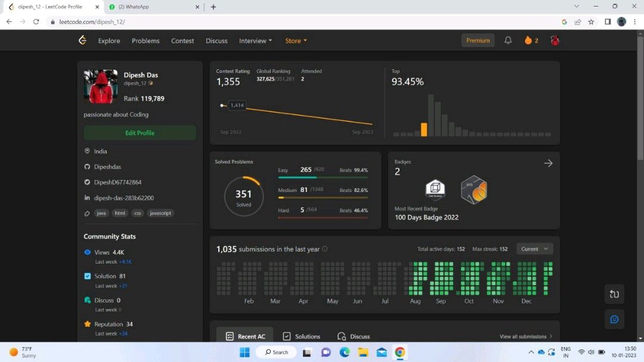Click the Edit Profile button
Image resolution: width=644 pixels, height=362 pixels.
pos(140,133)
